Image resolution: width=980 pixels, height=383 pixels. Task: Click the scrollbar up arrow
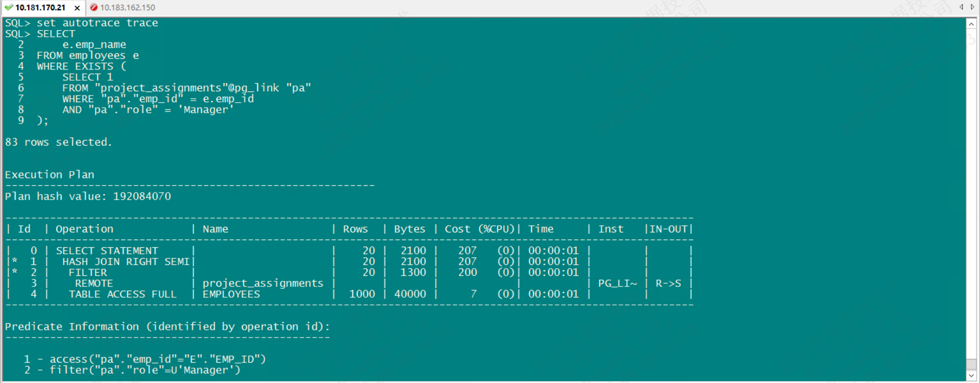[x=971, y=24]
